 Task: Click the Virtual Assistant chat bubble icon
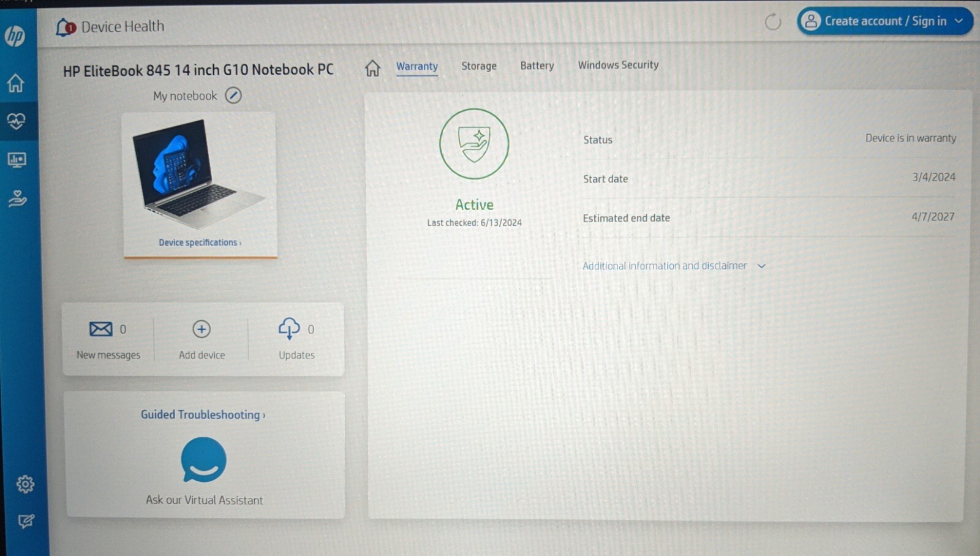[203, 460]
